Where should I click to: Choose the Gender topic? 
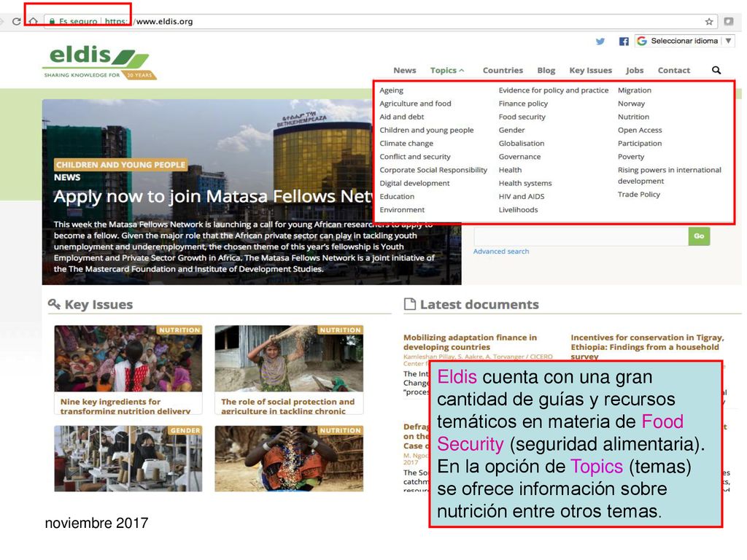coord(511,131)
